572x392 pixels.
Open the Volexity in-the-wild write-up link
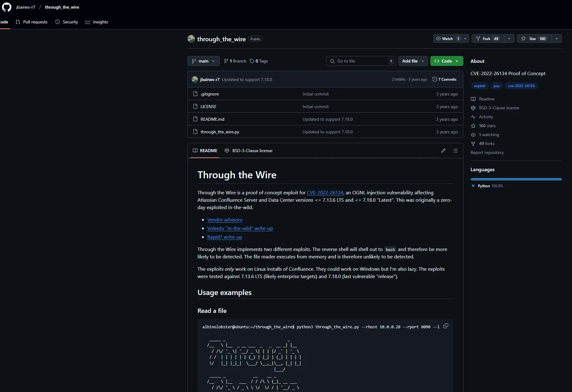240,228
